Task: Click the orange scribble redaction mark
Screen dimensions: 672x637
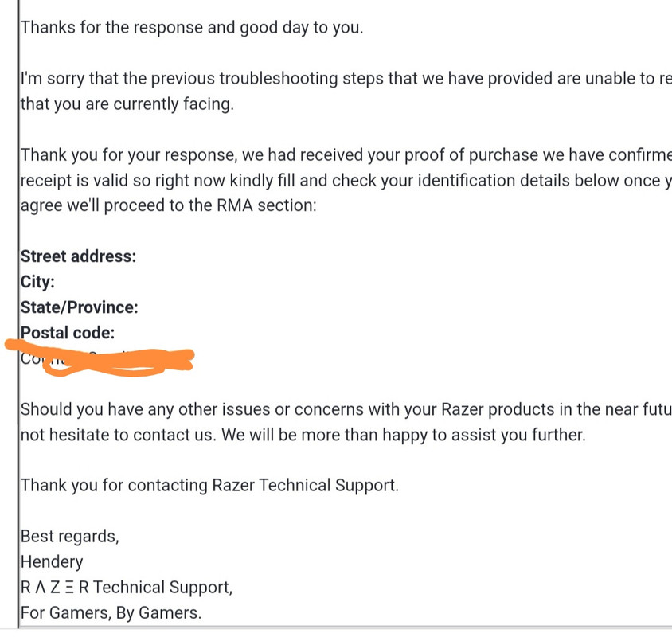Action: 100,358
